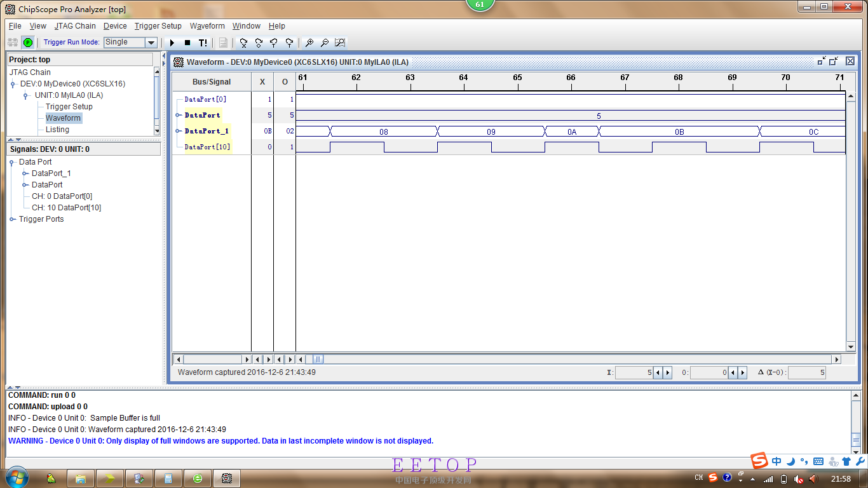Select DataPort[10] row in waveform
This screenshot has width=868, height=488.
tap(208, 147)
